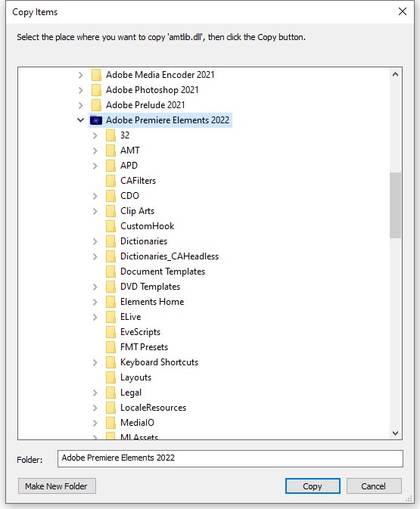This screenshot has height=509, width=420.
Task: Expand the Dictionaries_CAHeadless folder chevron
Action: click(x=95, y=257)
